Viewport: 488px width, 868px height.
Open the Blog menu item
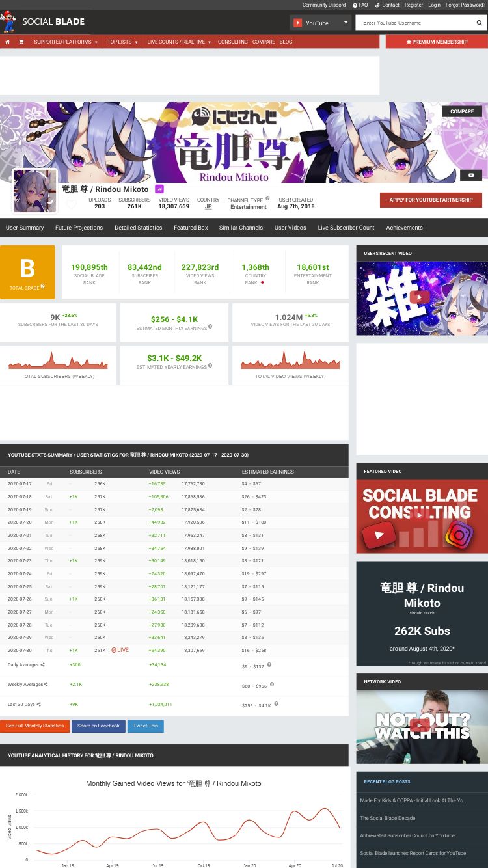click(x=286, y=42)
